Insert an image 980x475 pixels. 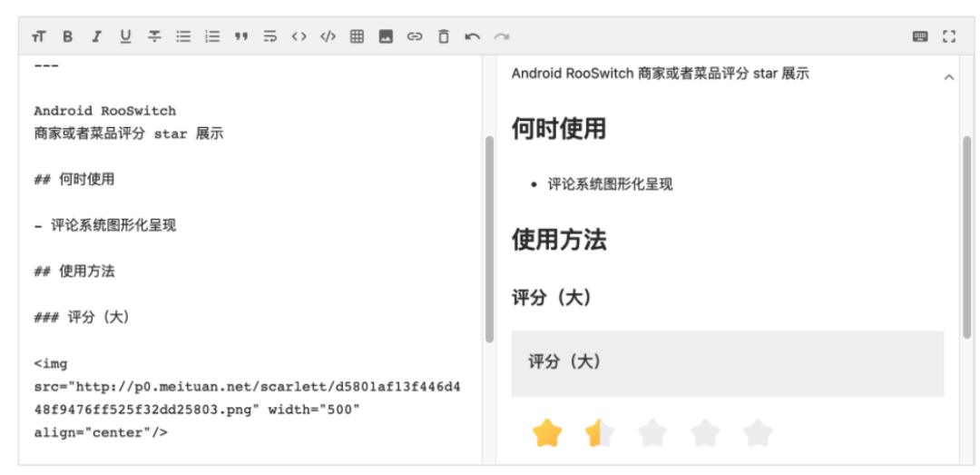click(x=387, y=37)
